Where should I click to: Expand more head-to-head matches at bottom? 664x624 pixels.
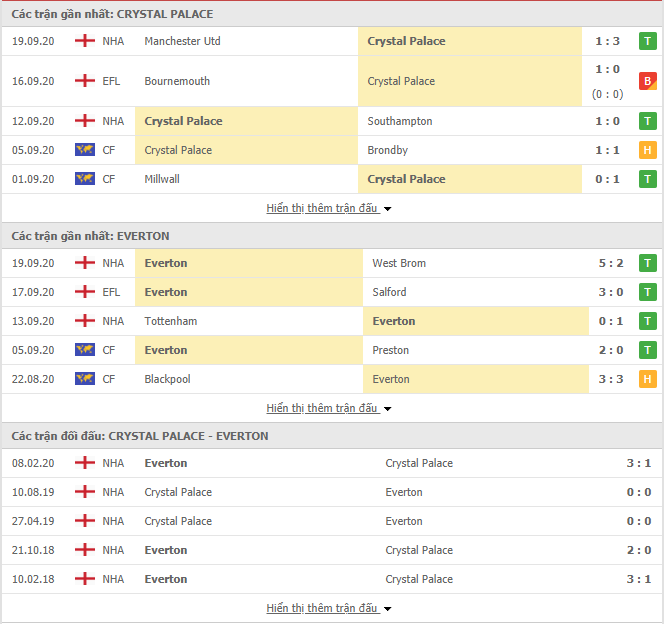point(329,608)
